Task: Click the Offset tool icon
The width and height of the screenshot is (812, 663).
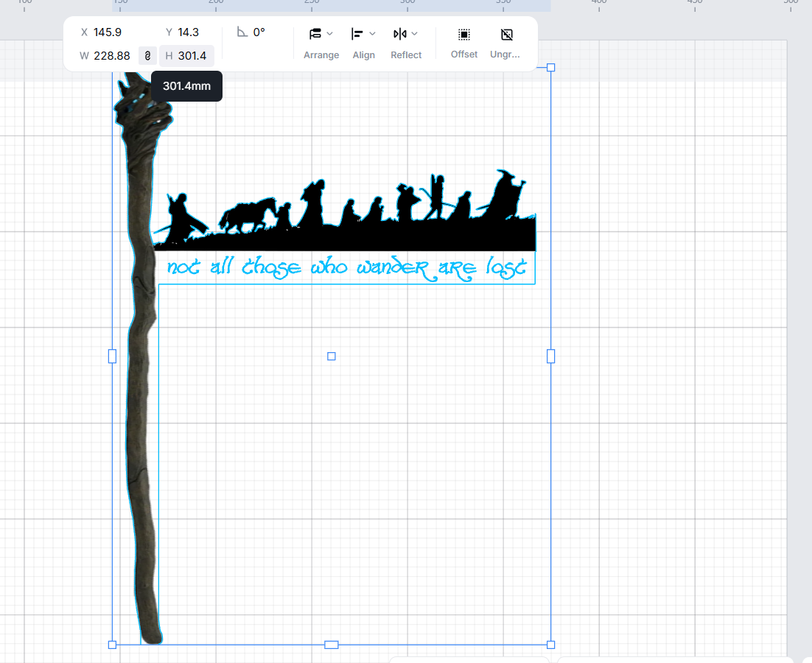Action: [x=464, y=35]
